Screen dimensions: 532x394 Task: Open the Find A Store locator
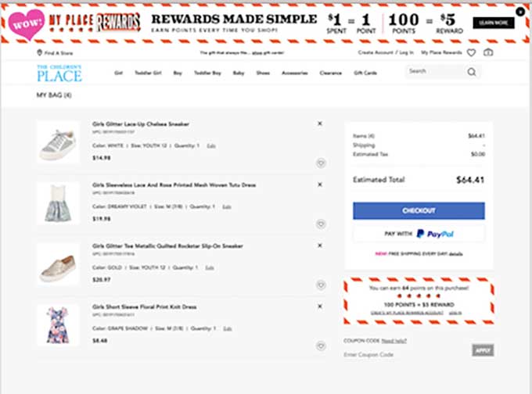pos(55,53)
